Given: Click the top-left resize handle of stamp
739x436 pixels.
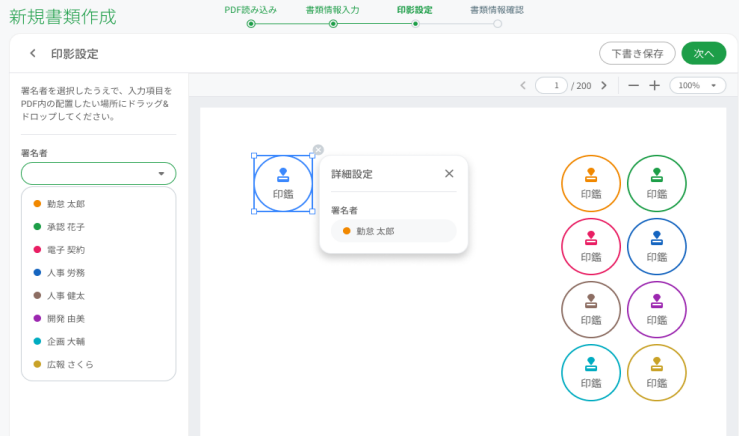Looking at the screenshot, I should [x=254, y=155].
